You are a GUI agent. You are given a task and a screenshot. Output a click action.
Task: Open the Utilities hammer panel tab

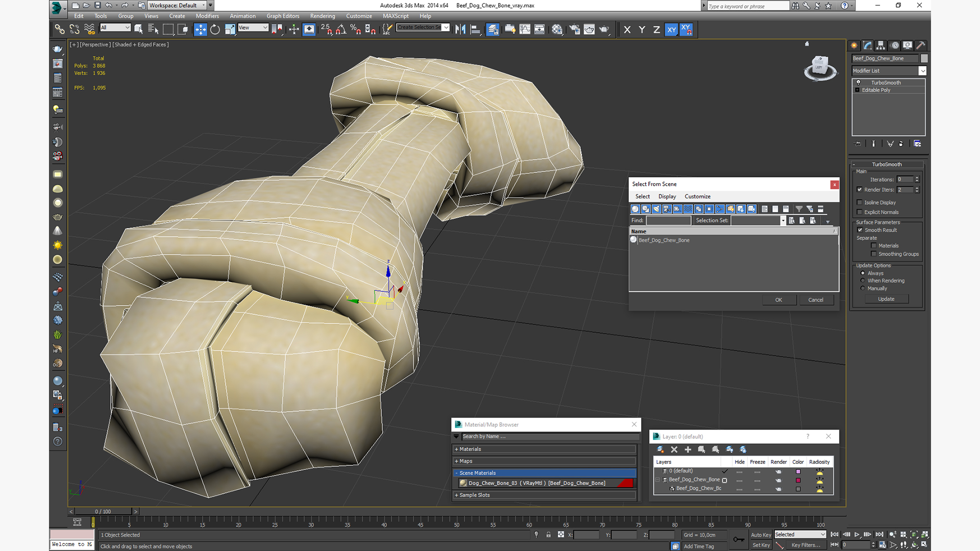tap(921, 45)
